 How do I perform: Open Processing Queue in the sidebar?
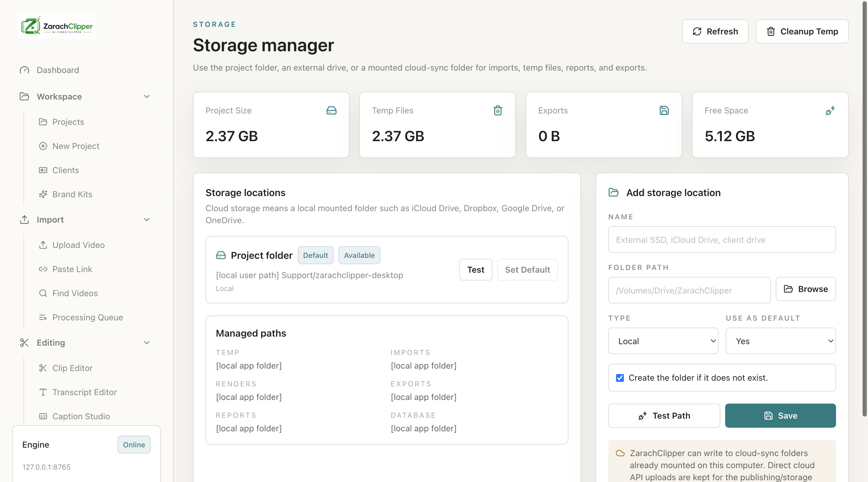pyautogui.click(x=88, y=317)
